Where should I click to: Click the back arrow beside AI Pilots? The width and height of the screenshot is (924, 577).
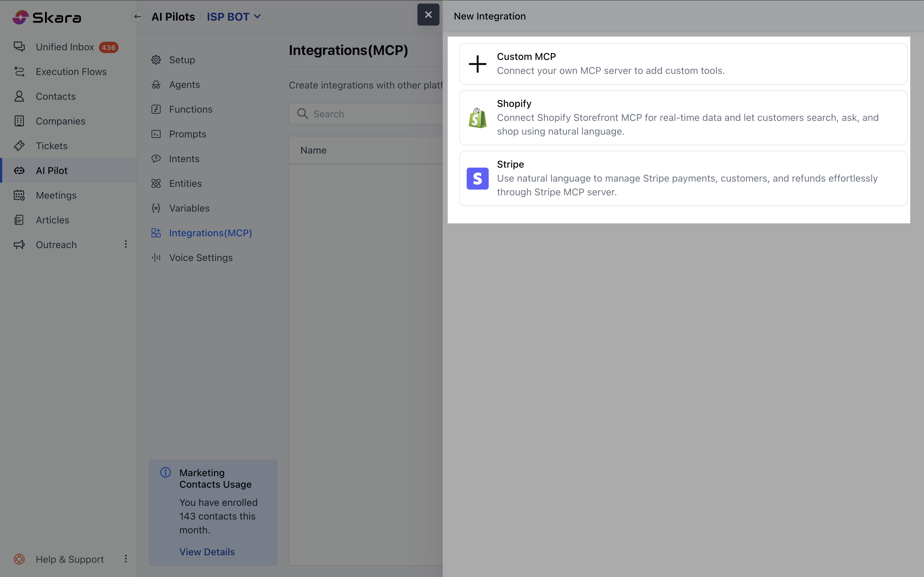click(137, 17)
